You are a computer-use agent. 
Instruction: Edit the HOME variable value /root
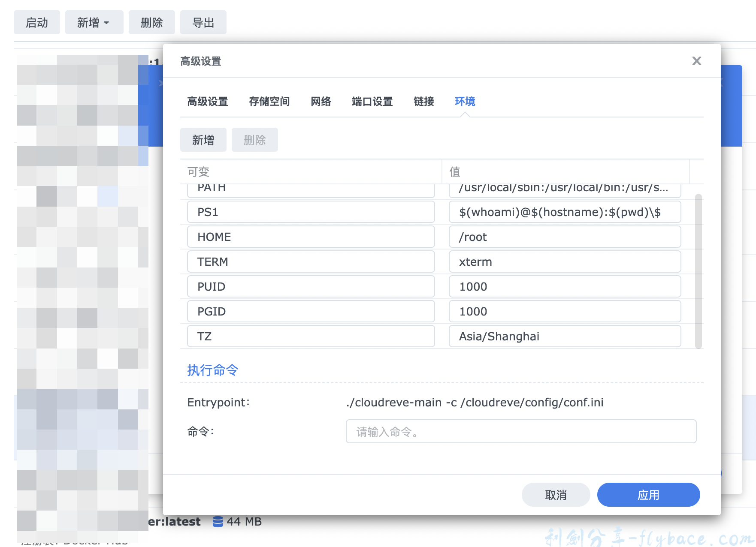tap(565, 237)
